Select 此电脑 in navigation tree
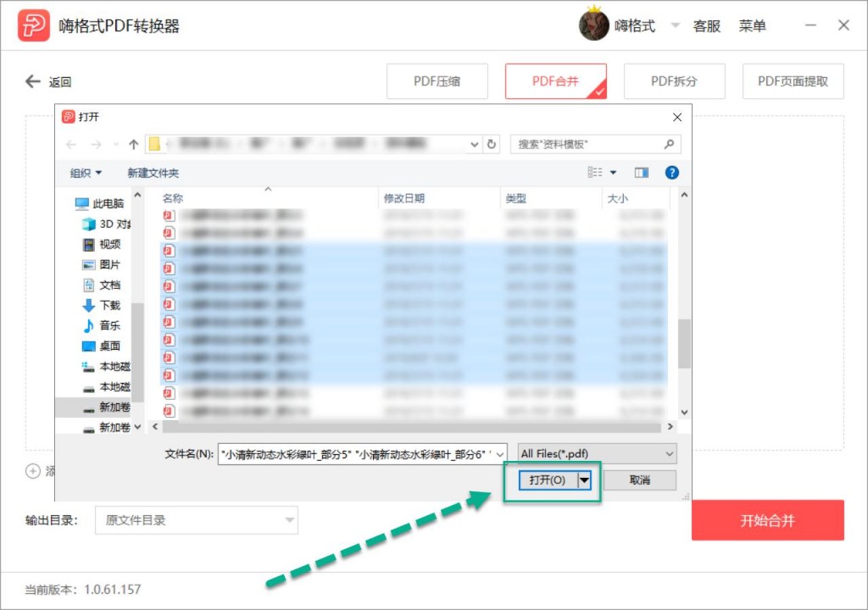 99,203
